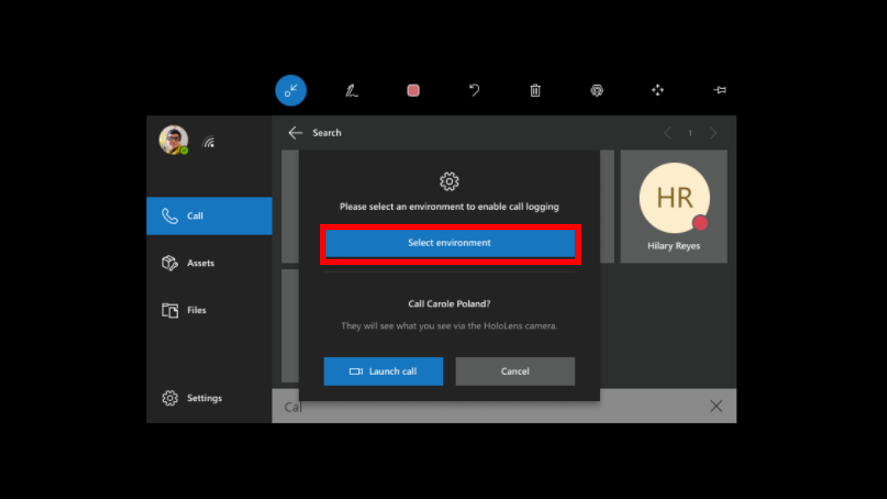Open Settings in the sidebar
Image resolution: width=887 pixels, height=503 pixels.
point(209,398)
